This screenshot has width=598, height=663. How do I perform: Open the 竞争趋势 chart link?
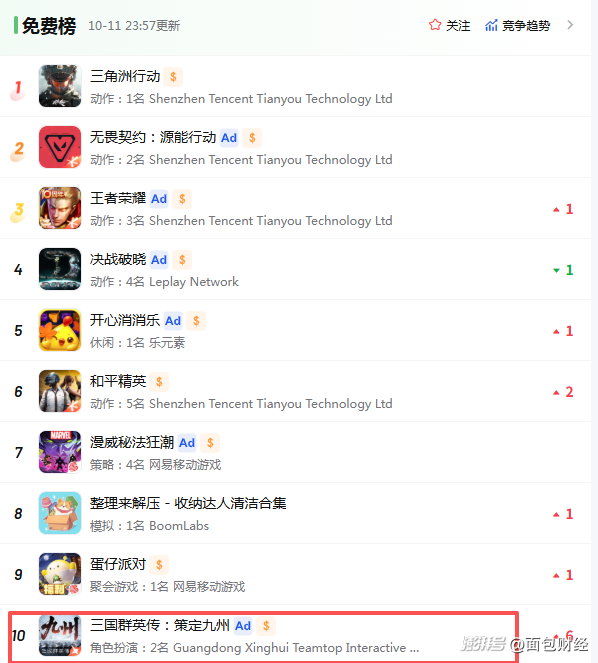[x=518, y=25]
